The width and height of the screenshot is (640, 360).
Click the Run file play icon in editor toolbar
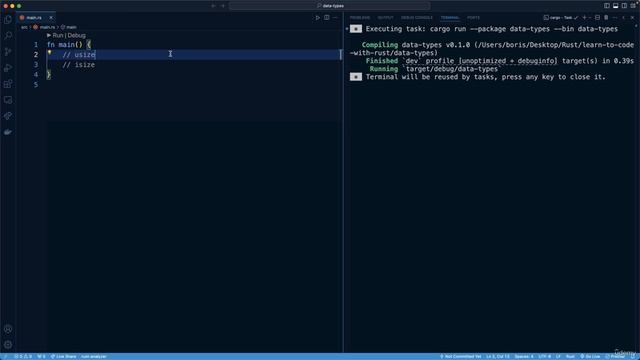tap(318, 18)
